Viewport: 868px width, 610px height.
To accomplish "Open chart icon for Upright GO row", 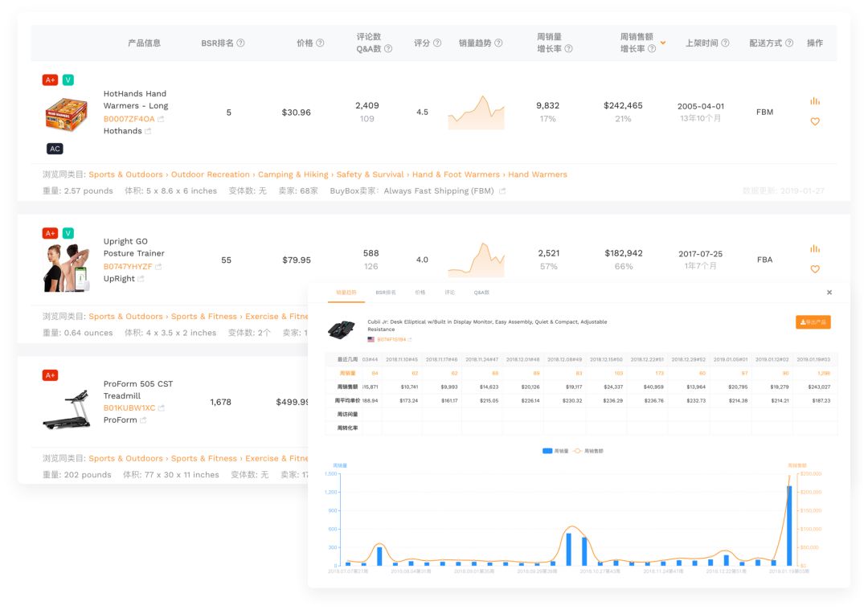I will point(815,249).
